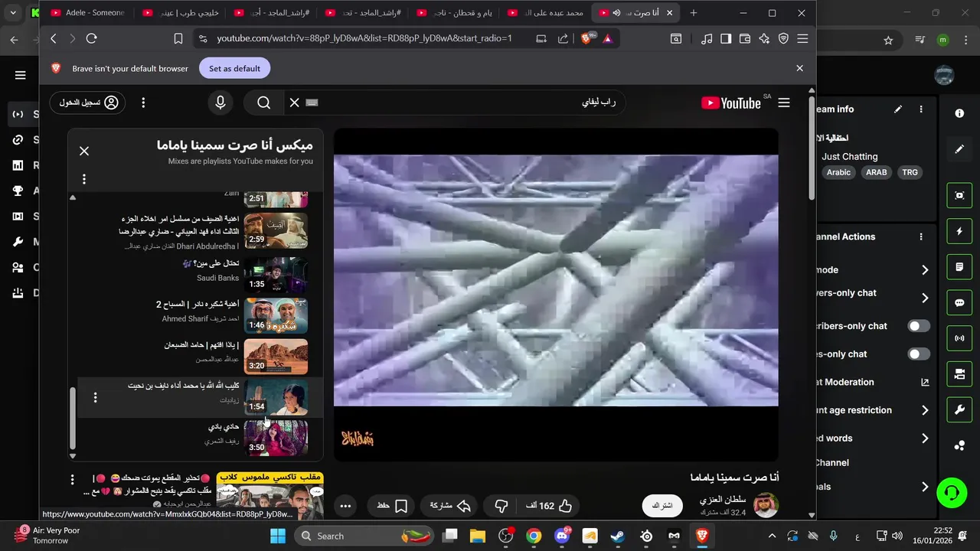Click the YouTube voice search microphone
980x551 pixels.
pyautogui.click(x=220, y=103)
